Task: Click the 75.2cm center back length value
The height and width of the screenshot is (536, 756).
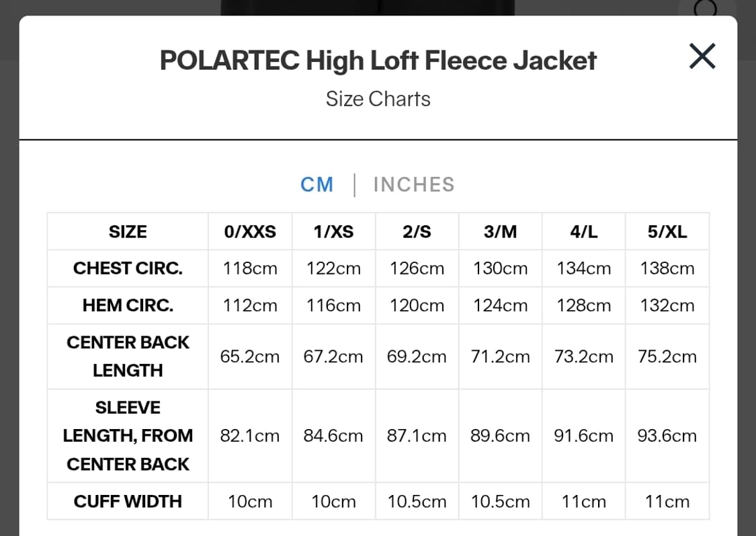Action: pos(667,356)
